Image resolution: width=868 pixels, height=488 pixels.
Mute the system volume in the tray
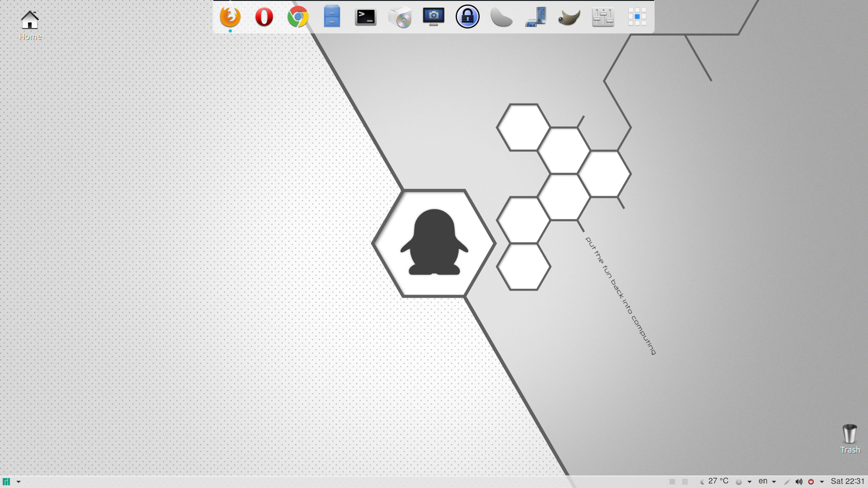tap(798, 481)
